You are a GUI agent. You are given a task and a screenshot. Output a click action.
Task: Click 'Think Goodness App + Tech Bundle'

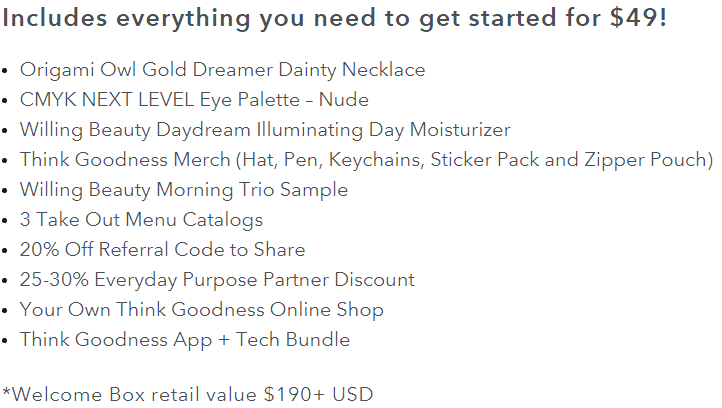click(185, 340)
